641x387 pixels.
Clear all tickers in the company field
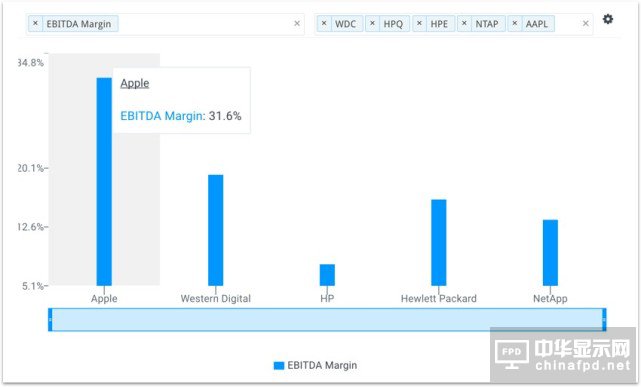coord(585,24)
